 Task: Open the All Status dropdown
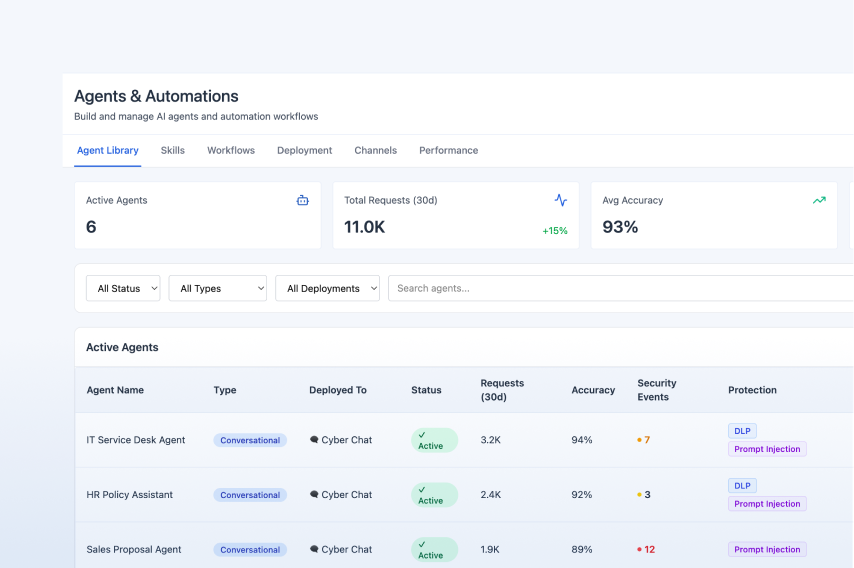[123, 288]
